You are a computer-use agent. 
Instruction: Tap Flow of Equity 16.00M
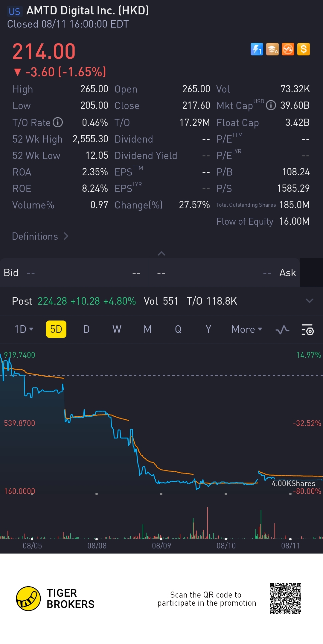click(x=294, y=221)
